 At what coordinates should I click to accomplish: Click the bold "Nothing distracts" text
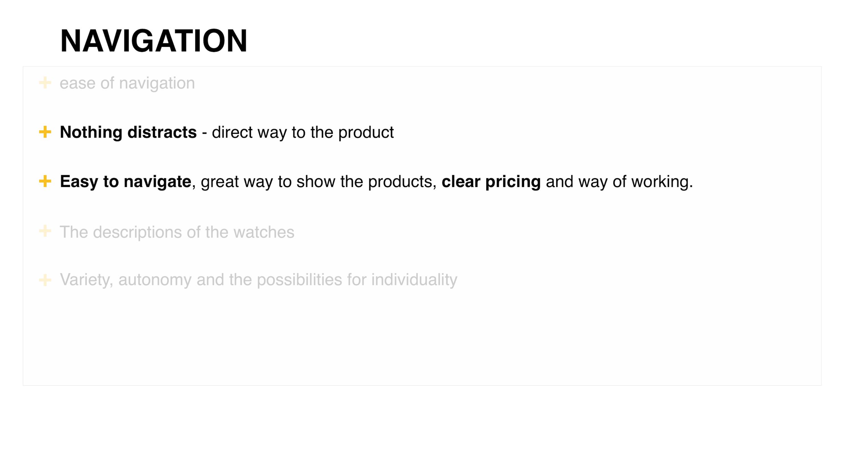[x=128, y=132]
